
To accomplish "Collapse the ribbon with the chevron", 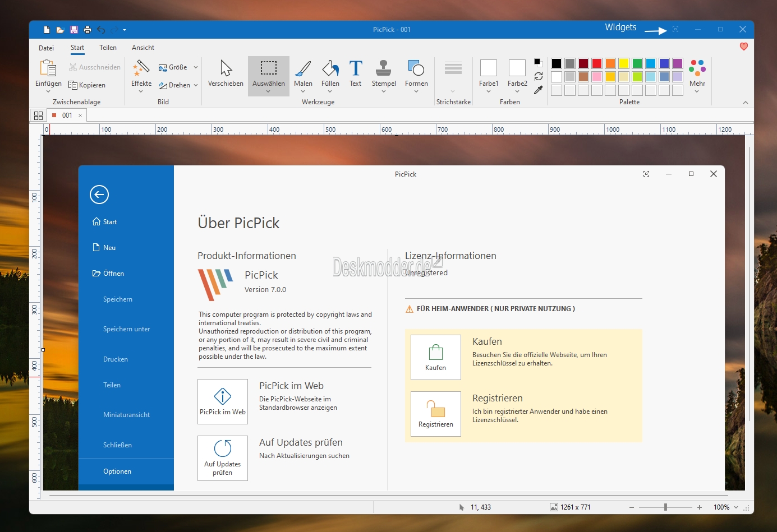I will pyautogui.click(x=745, y=103).
